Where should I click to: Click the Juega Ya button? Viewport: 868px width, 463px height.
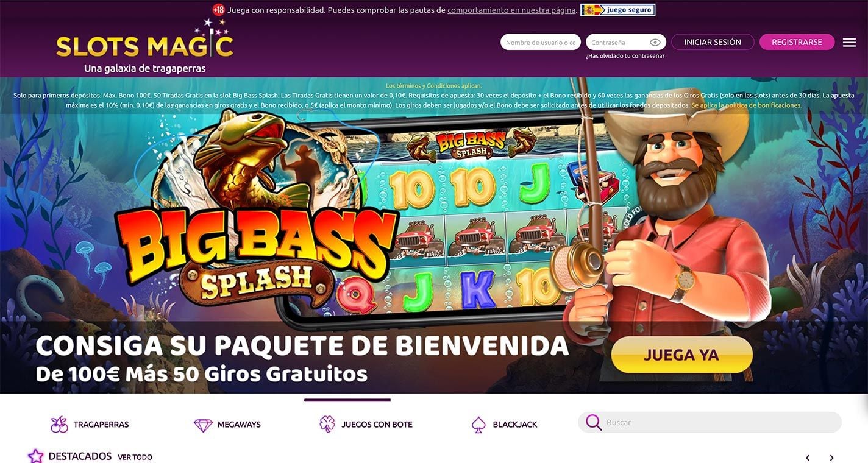pyautogui.click(x=681, y=355)
